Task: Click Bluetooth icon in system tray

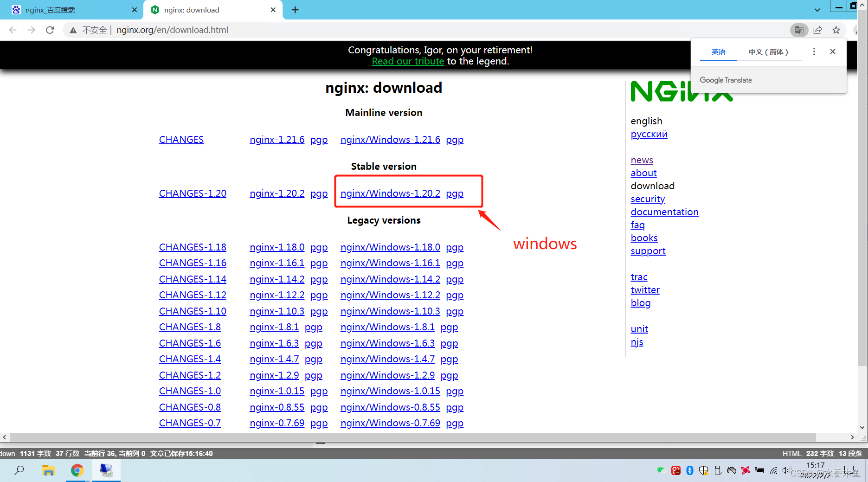Action: click(x=690, y=470)
